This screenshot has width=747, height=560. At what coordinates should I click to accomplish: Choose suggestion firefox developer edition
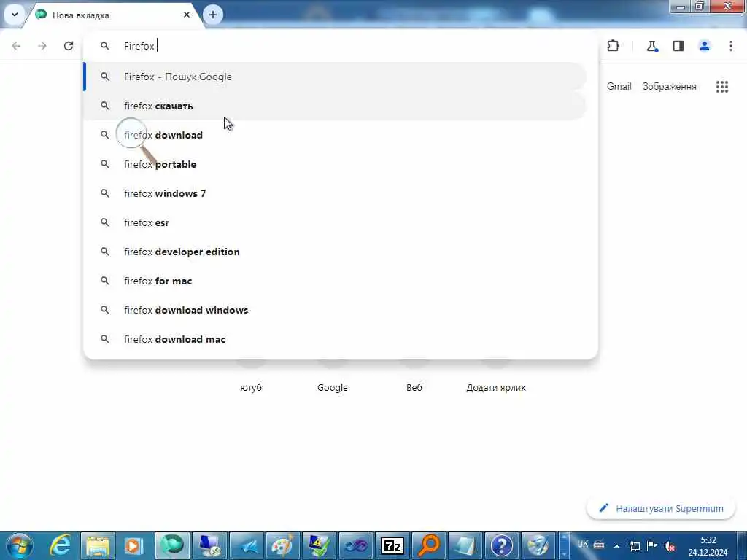pyautogui.click(x=336, y=252)
